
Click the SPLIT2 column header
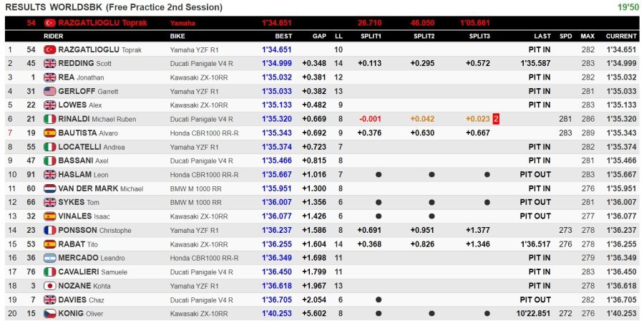[424, 36]
